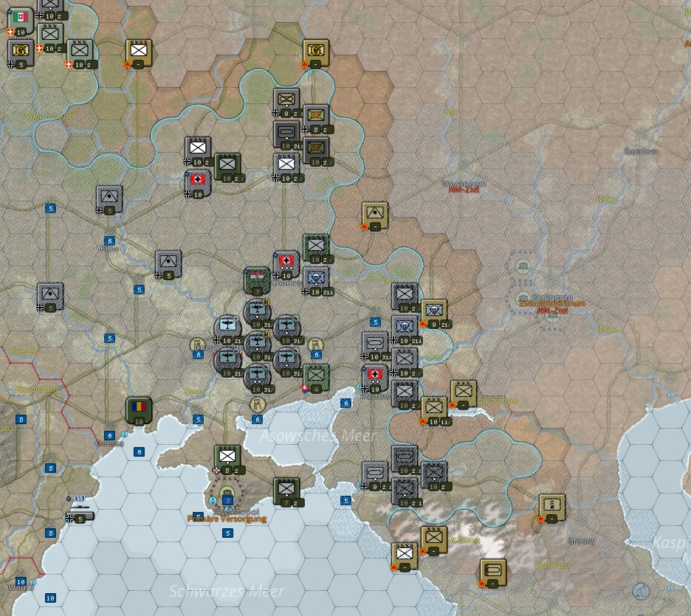Select the infantry unit with strength 7 at Kerch
Screen dimensions: 691x616
286,491
